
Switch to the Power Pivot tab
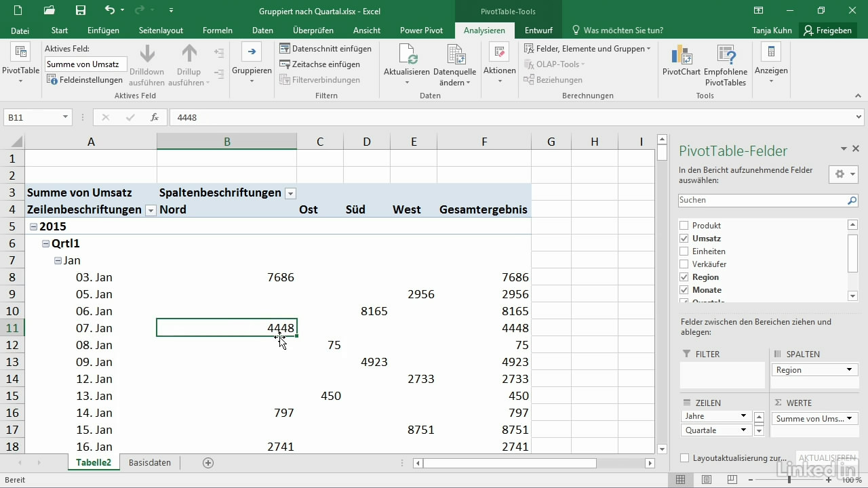(422, 30)
